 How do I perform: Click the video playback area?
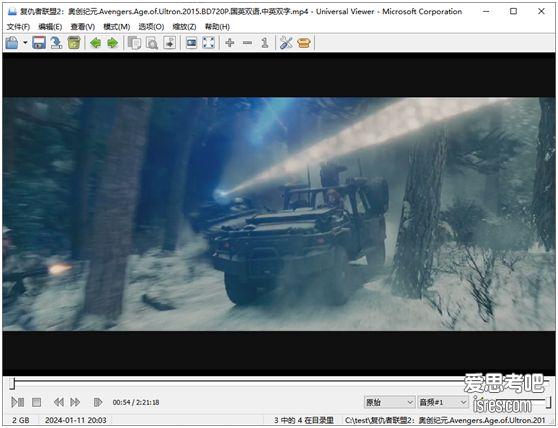pos(279,214)
